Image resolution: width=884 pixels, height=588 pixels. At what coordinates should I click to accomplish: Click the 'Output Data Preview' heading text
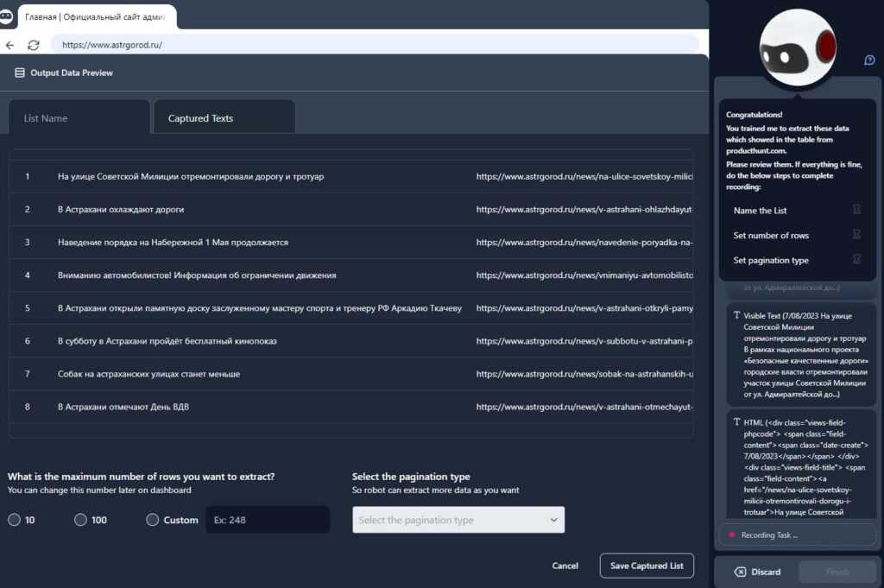click(x=72, y=73)
